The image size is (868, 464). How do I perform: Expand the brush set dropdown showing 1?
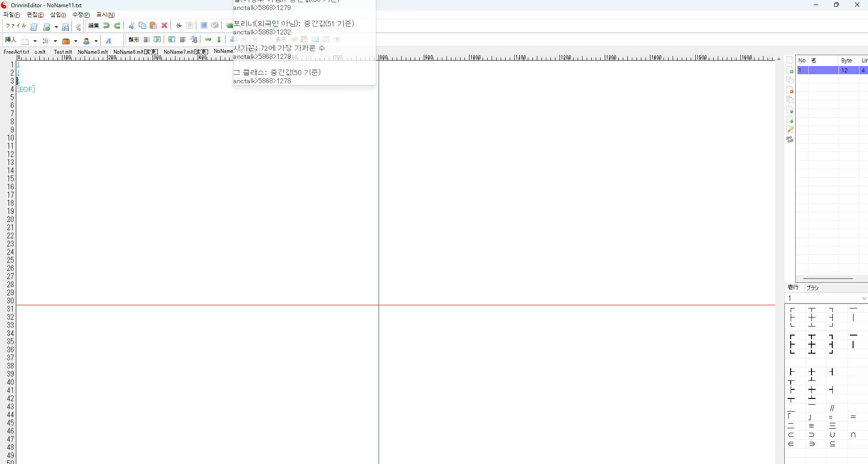pos(864,298)
